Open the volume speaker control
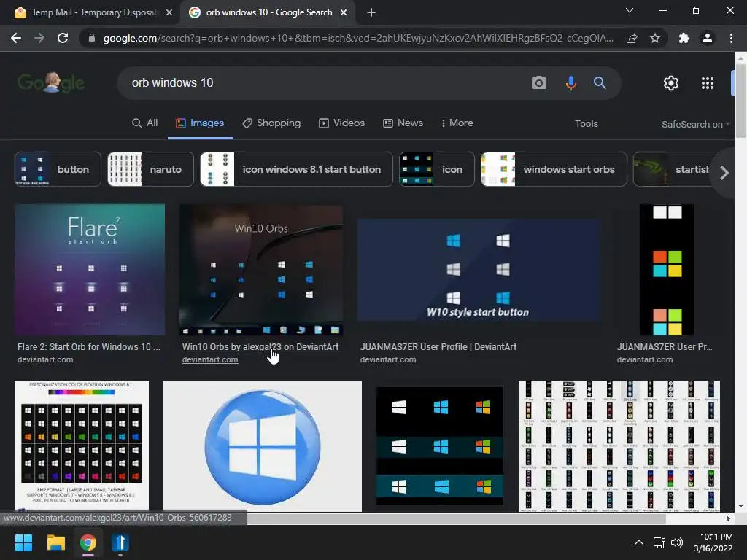This screenshot has height=560, width=747. point(676,542)
